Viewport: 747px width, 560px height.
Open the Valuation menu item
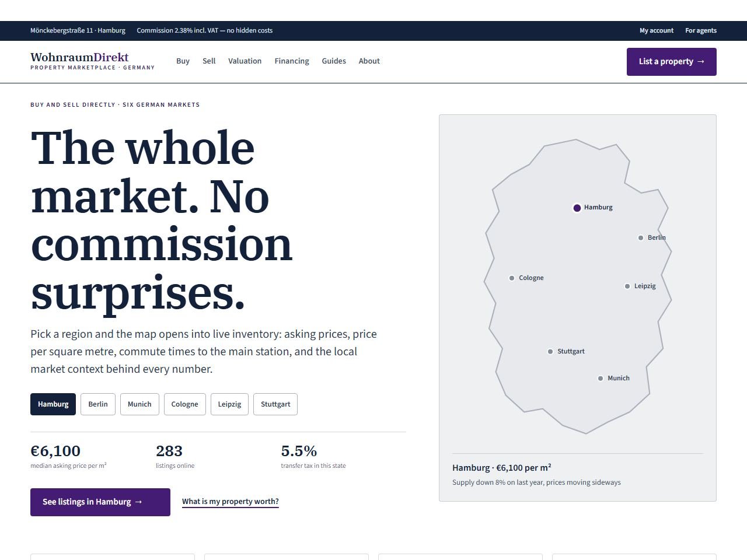pos(245,61)
